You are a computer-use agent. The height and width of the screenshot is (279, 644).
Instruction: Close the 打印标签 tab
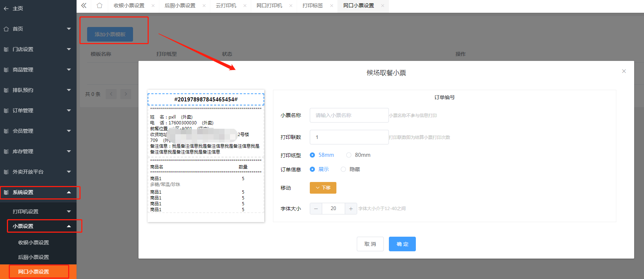point(332,5)
